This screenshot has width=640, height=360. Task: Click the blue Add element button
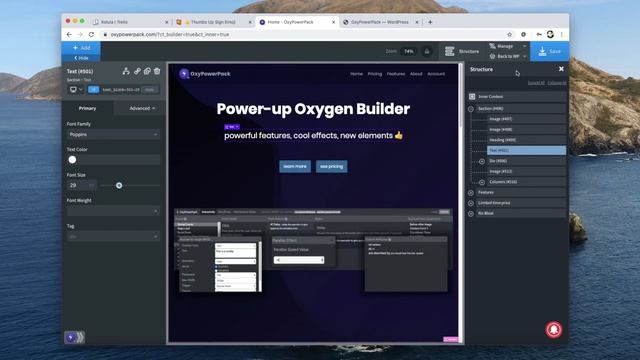tap(81, 48)
